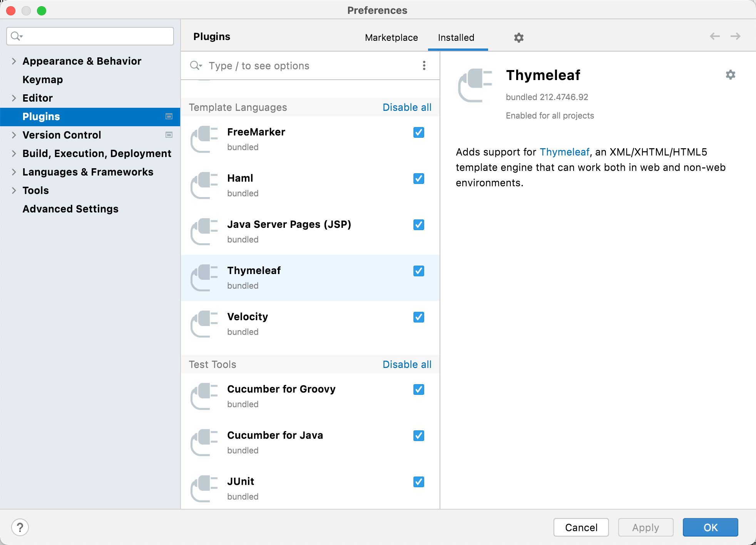Click Disable all for Template Languages
Screen dimensions: 756x545
click(x=407, y=107)
